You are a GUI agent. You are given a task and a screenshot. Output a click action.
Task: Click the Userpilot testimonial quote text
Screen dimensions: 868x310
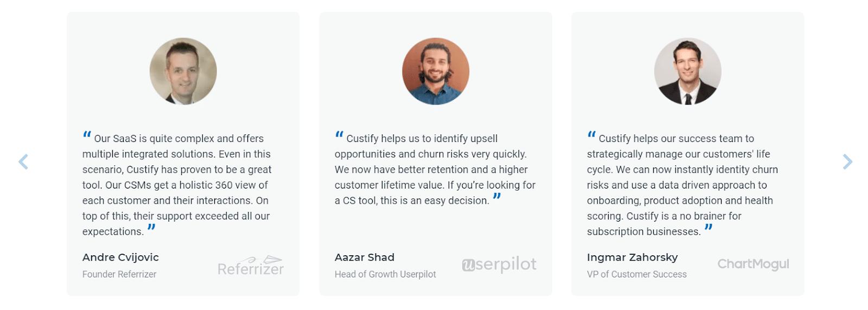(x=435, y=170)
